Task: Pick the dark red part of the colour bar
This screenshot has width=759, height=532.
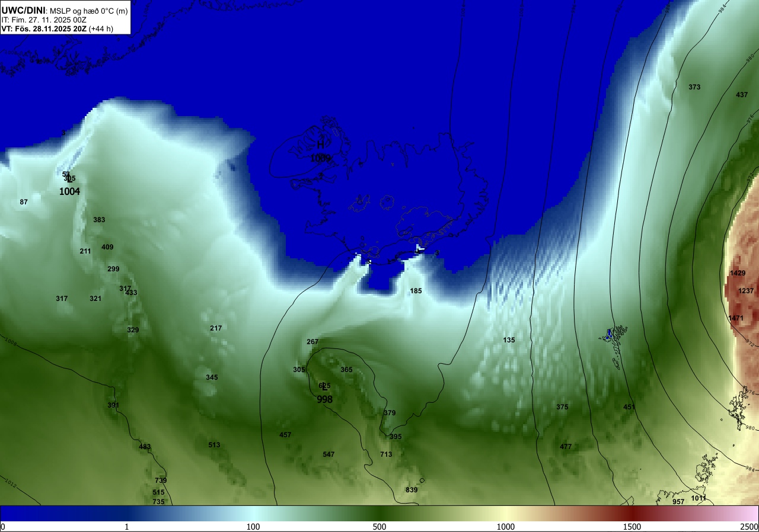Action: (632, 514)
